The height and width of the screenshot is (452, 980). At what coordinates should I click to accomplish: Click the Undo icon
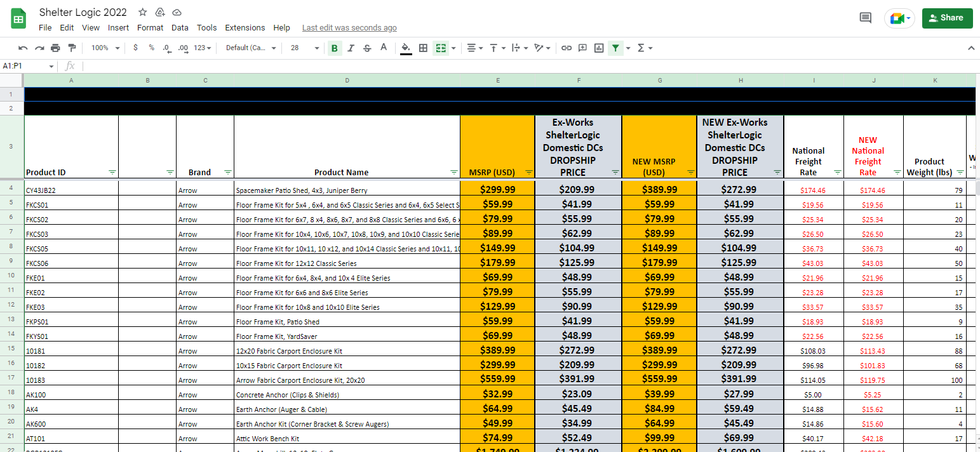(x=23, y=48)
